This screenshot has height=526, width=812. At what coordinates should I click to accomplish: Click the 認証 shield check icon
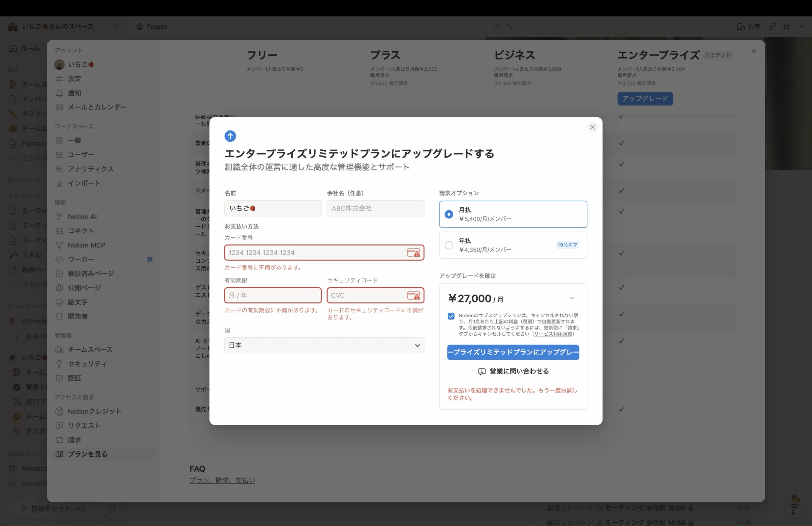click(x=59, y=378)
